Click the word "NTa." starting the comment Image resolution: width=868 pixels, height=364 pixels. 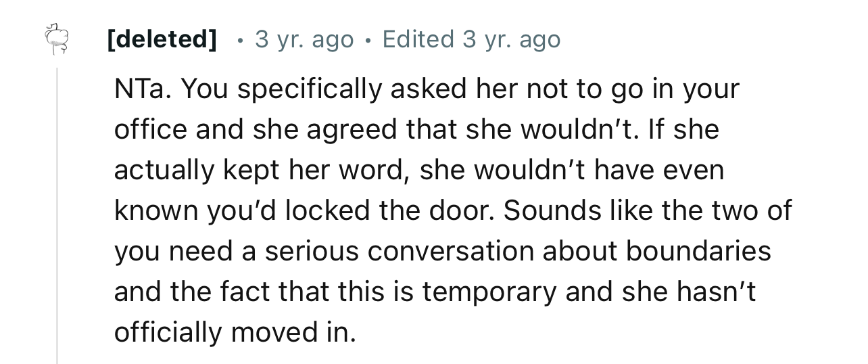tap(142, 89)
